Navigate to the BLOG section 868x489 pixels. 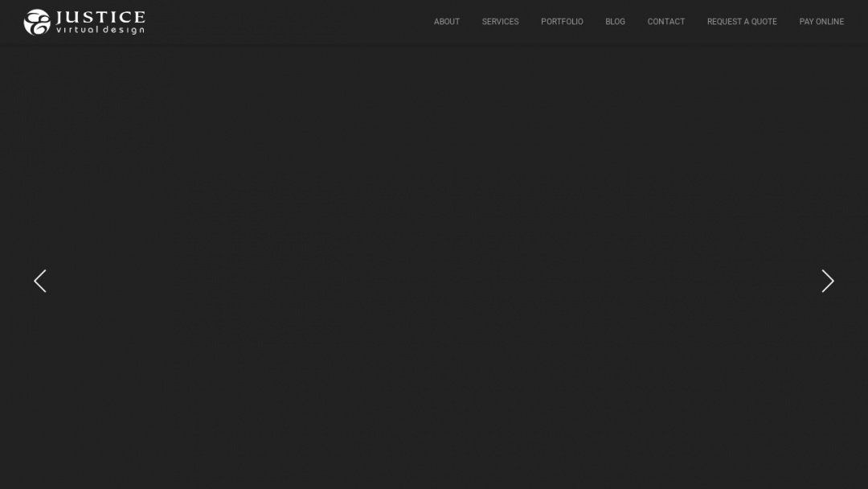[615, 22]
